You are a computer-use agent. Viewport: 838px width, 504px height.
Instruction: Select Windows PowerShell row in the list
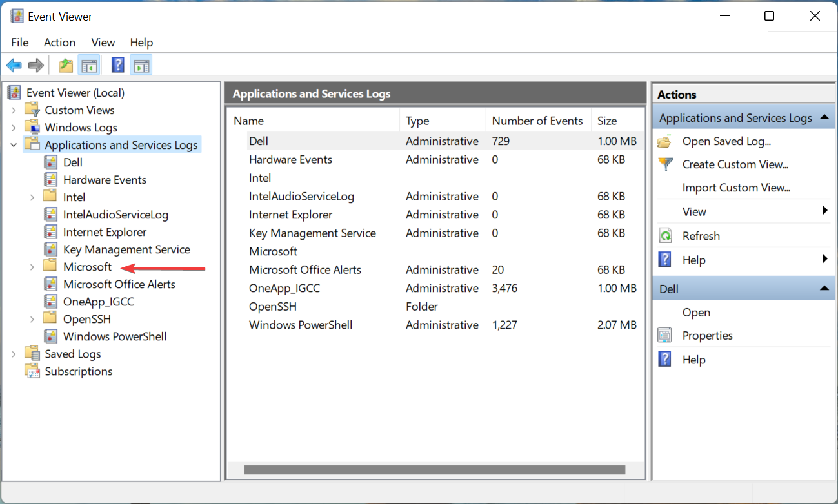pos(301,325)
